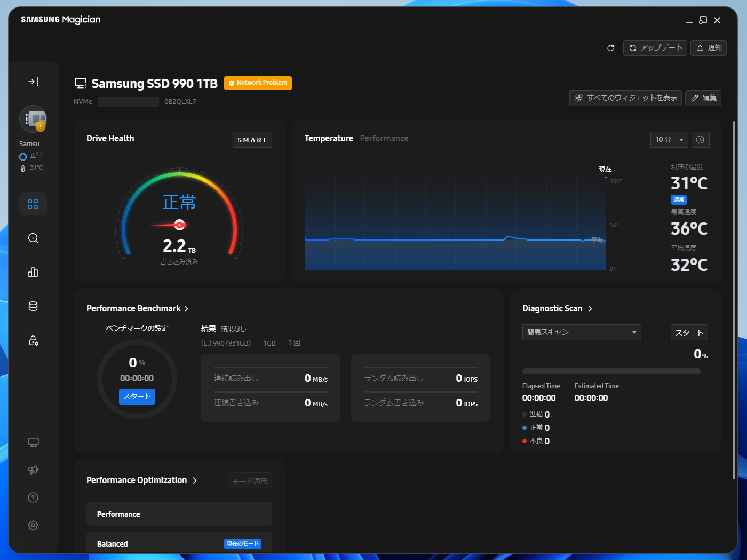This screenshot has height=560, width=747.
Task: Select the Performance optimization mode
Action: point(179,514)
